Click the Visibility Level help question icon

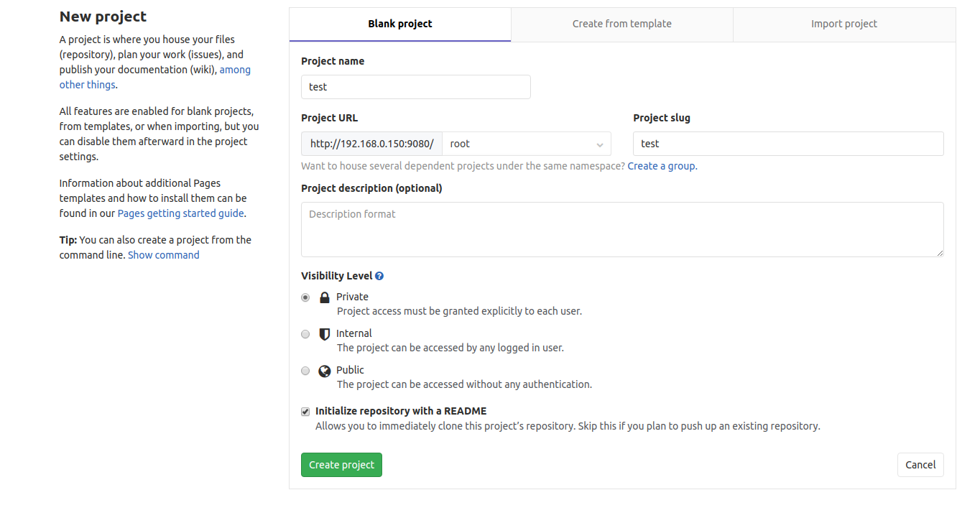[379, 276]
